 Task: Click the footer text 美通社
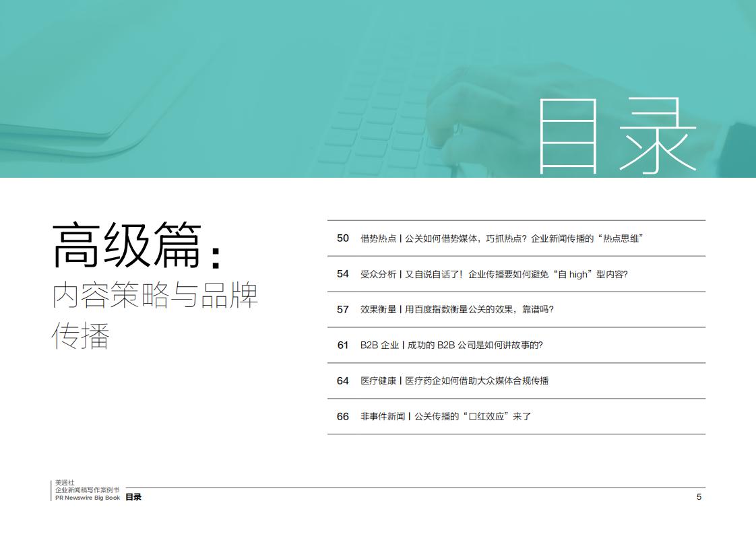tap(65, 482)
